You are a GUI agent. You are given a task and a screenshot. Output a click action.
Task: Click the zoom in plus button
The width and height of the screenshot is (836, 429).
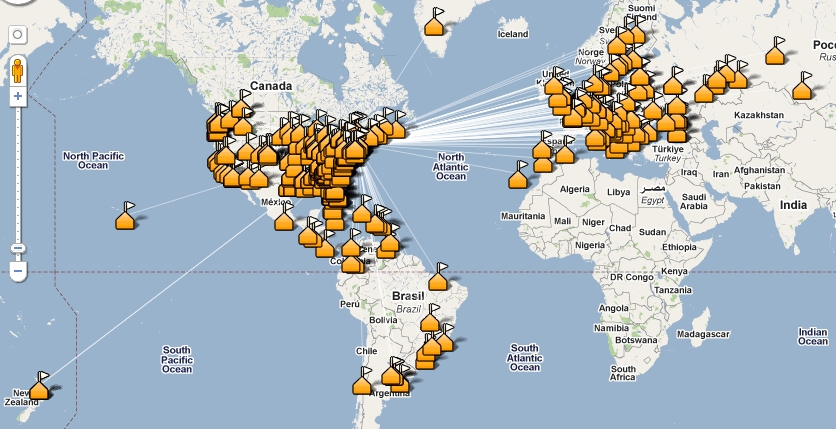click(18, 96)
